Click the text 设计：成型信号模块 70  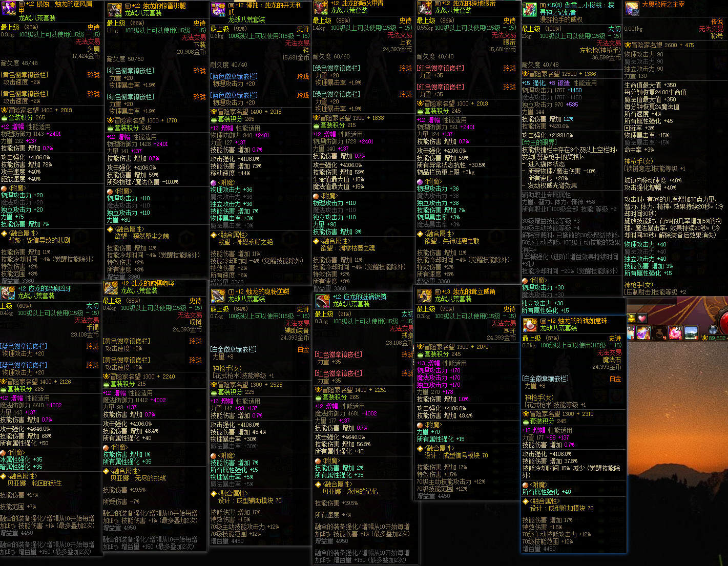pyautogui.click(x=456, y=455)
